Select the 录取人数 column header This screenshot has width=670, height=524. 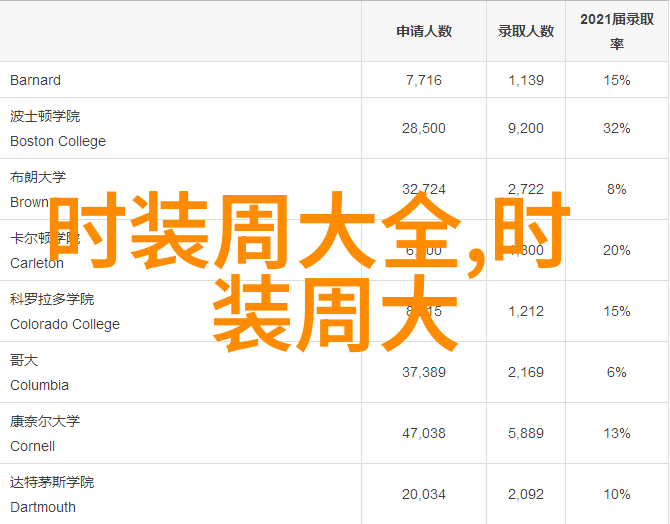coord(526,31)
